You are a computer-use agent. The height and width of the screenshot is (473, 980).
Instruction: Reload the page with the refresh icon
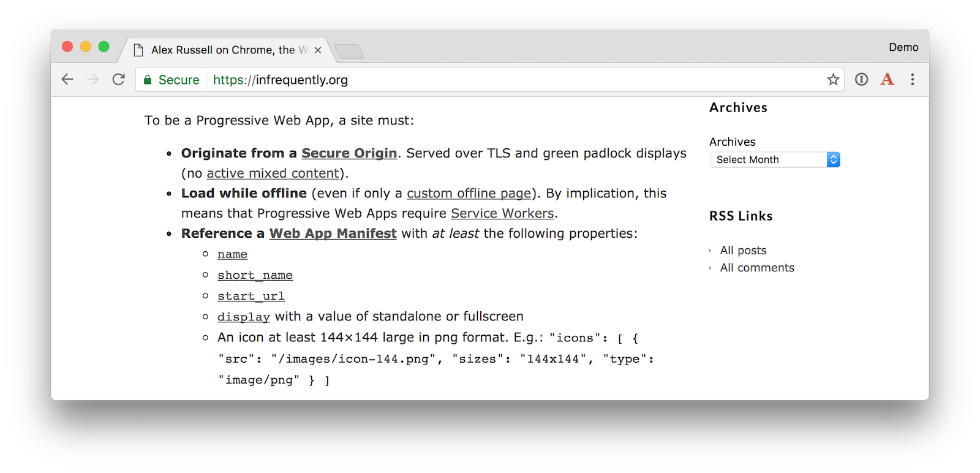pos(119,79)
